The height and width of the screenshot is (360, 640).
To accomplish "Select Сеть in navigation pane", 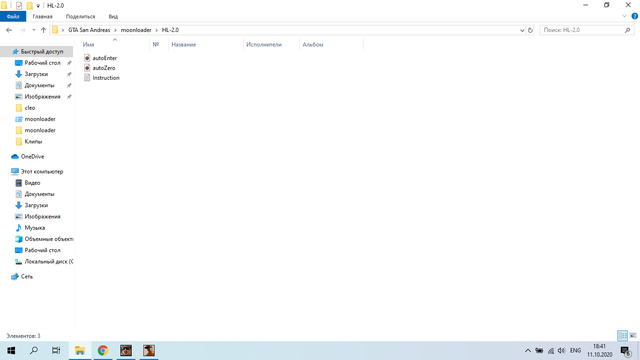I will [x=27, y=276].
